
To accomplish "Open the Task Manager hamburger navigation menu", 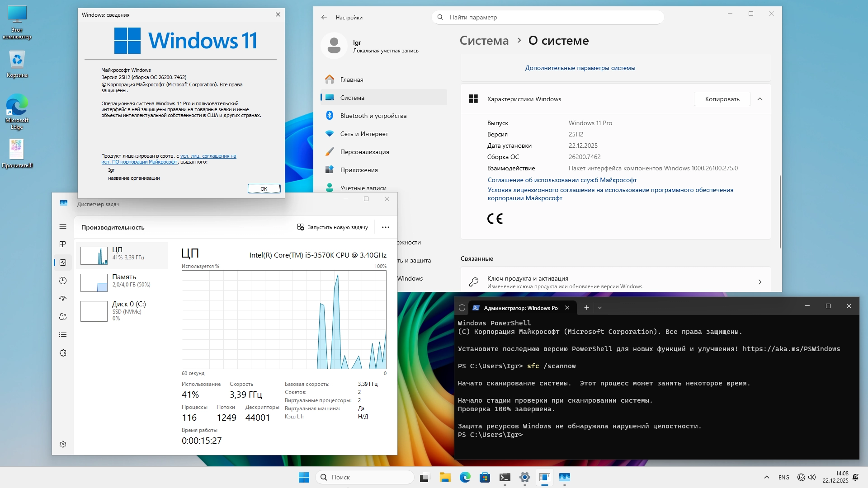I will 63,226.
